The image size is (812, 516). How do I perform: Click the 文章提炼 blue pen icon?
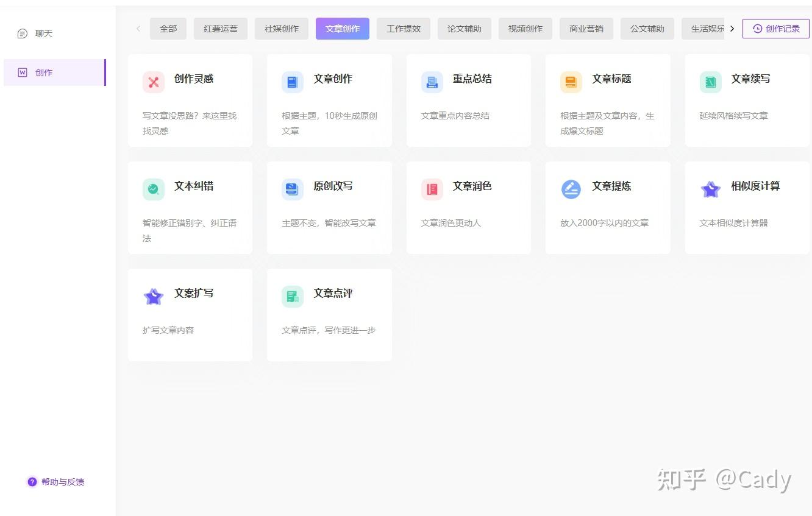[571, 189]
